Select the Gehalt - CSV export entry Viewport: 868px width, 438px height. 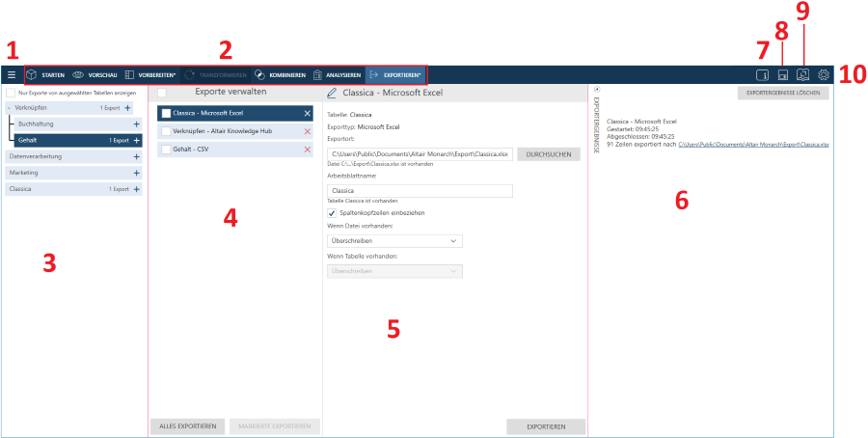click(x=235, y=150)
